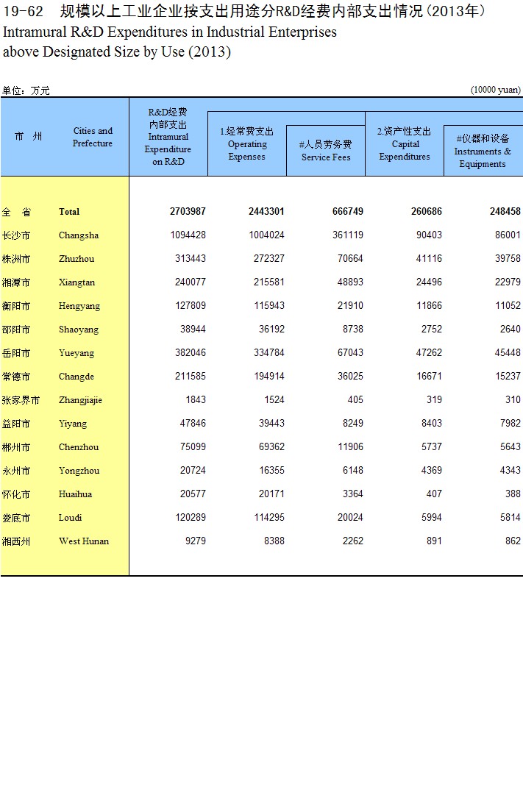Select the 'Total' row label
The image size is (523, 812).
(x=69, y=212)
